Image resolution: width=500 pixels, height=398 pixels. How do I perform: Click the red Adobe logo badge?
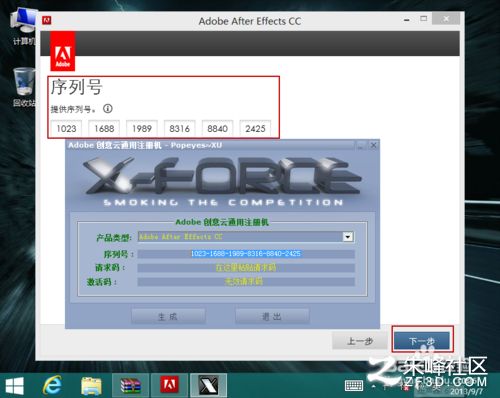[x=63, y=51]
